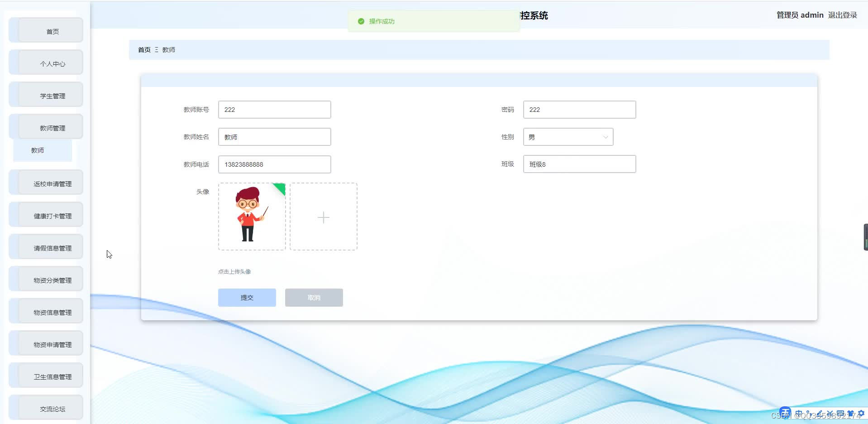Screen dimensions: 868x424
Task: Click the 教师姓名 input field
Action: pos(275,137)
